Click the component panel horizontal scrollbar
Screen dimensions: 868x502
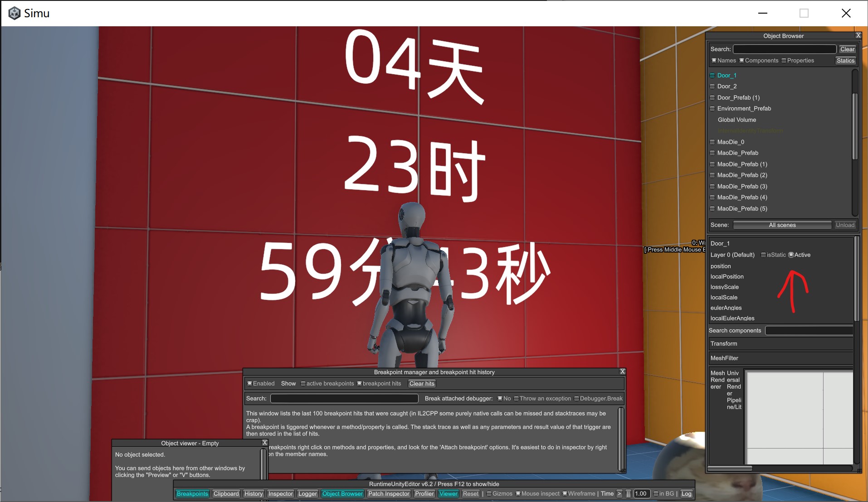point(730,468)
